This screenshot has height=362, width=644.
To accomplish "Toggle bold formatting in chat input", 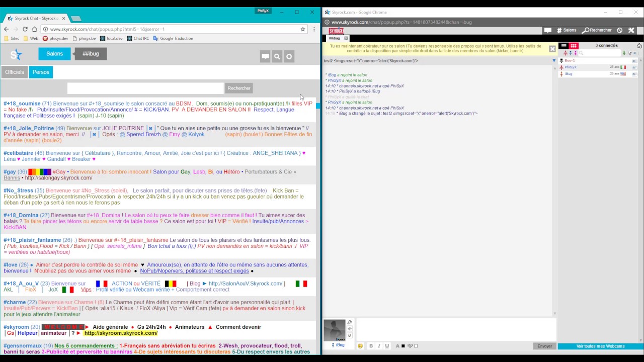I will pos(371,346).
